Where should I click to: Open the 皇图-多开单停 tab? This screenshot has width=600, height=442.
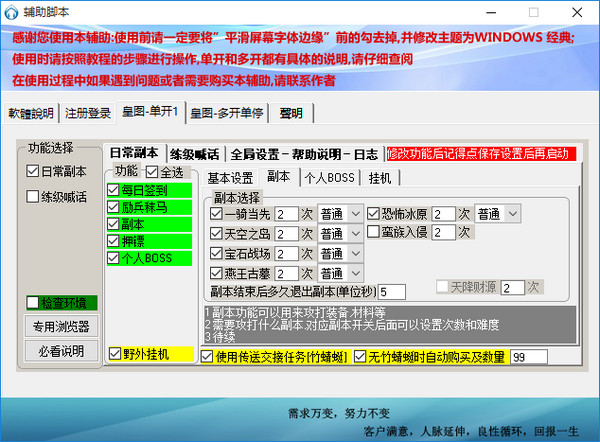(x=227, y=113)
